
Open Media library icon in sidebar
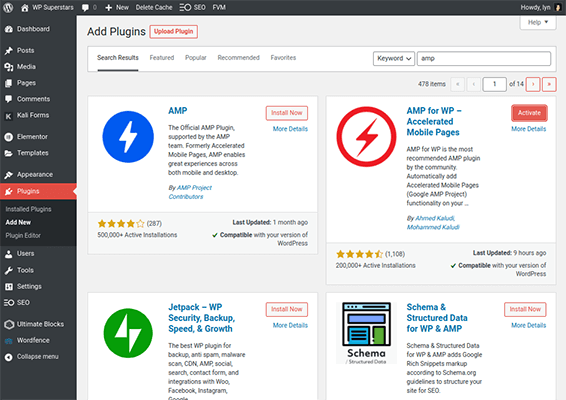[x=9, y=67]
